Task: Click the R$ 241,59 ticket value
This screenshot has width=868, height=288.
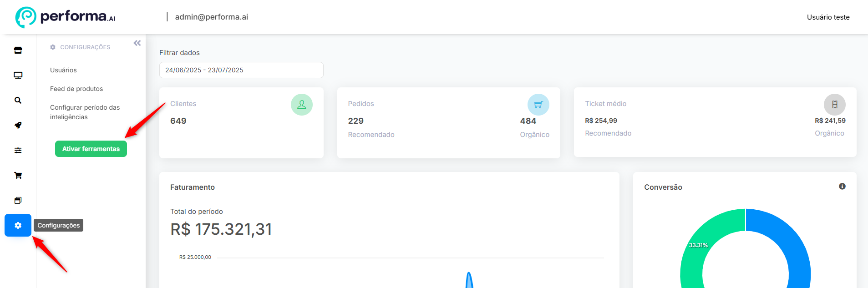Action: 830,121
